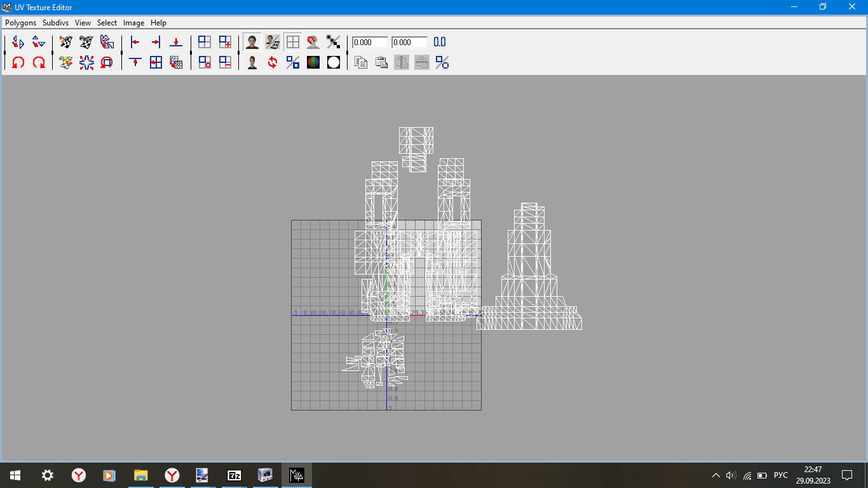
Task: Toggle texture image display face icon
Action: coord(252,43)
